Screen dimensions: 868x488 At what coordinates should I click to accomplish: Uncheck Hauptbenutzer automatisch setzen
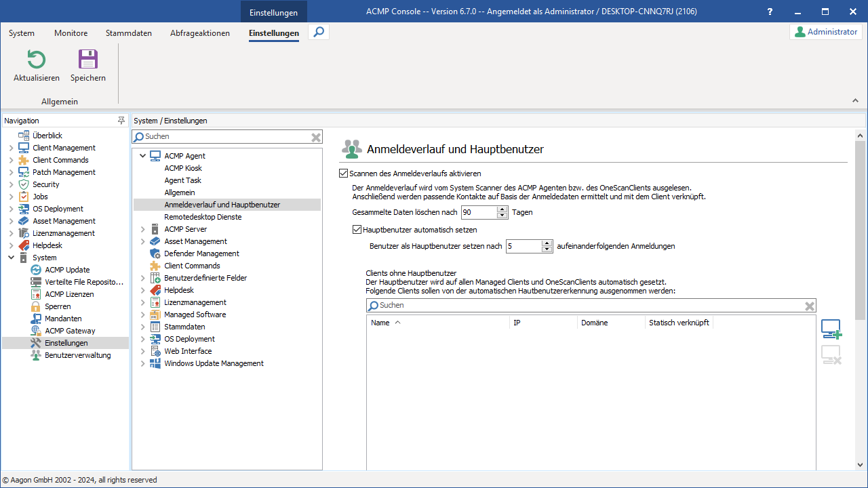[357, 230]
